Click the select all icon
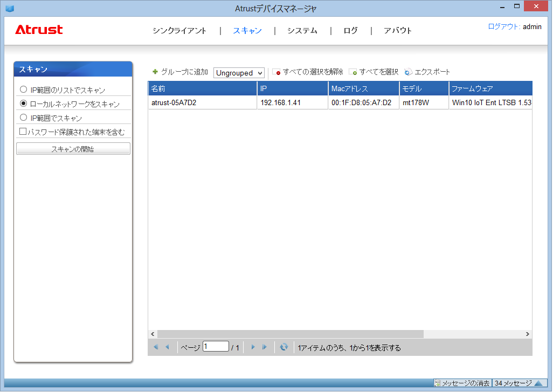Image resolution: width=553 pixels, height=392 pixels. point(353,72)
